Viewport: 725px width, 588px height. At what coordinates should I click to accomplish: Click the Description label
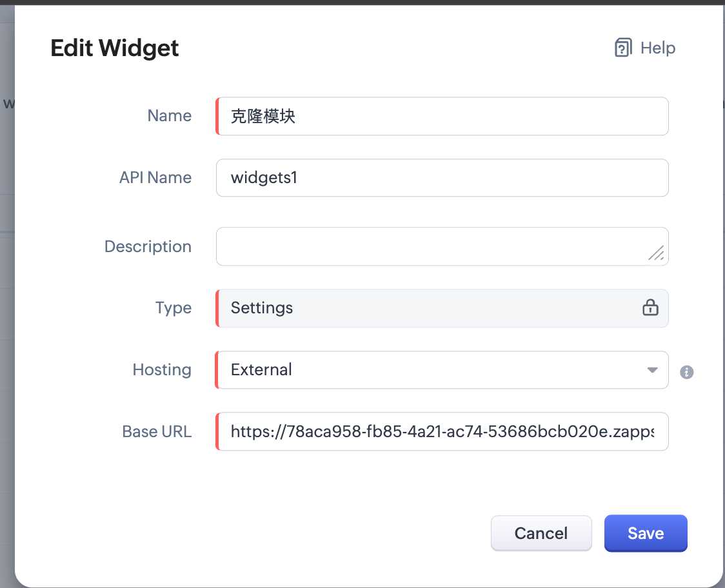click(x=148, y=247)
